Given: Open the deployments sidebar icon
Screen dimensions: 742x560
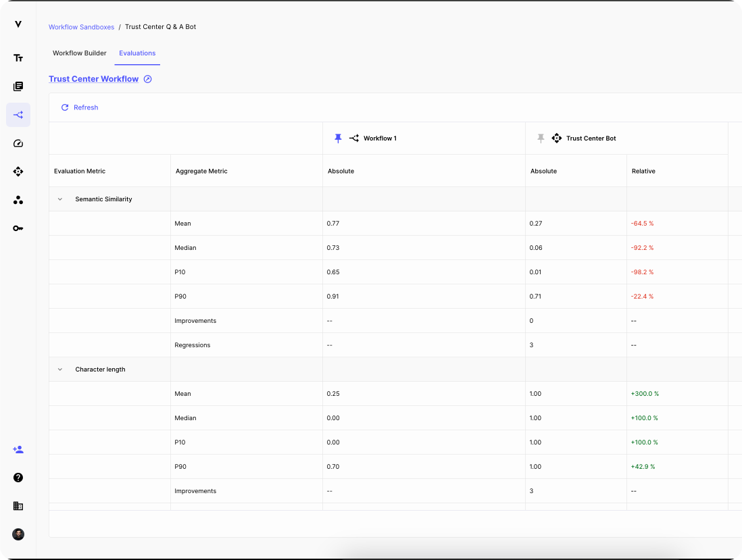Looking at the screenshot, I should tap(18, 172).
